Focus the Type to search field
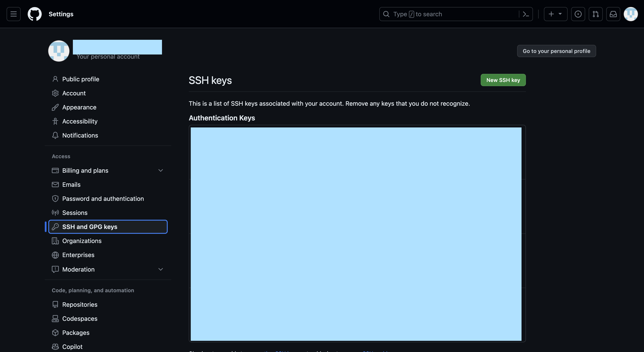Image resolution: width=644 pixels, height=352 pixels. click(x=450, y=14)
